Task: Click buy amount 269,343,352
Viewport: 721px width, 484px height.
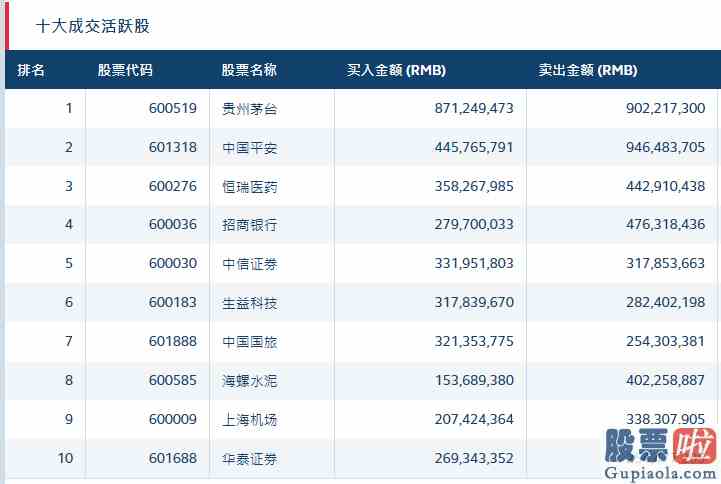Action: pyautogui.click(x=474, y=458)
